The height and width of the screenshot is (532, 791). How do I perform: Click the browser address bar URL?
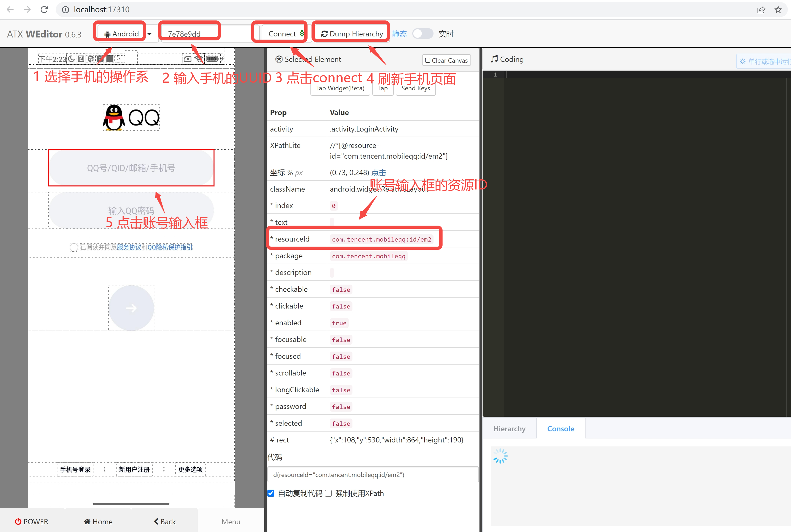(x=102, y=10)
